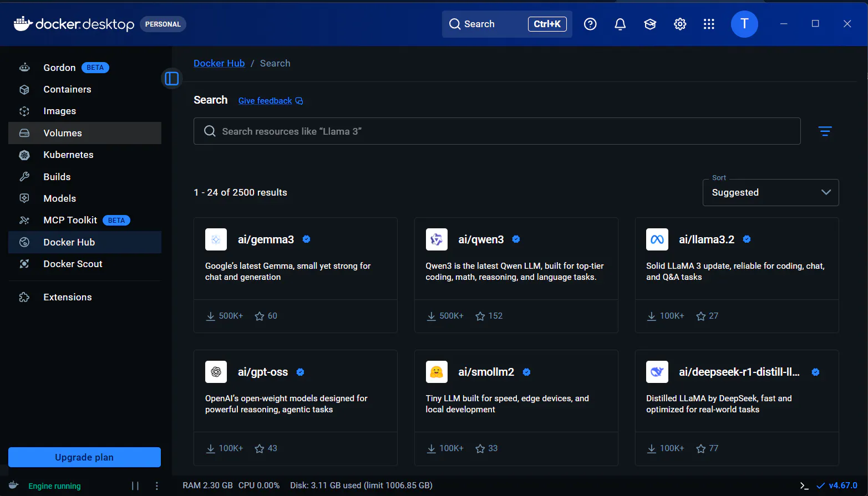Click the download icon on ai/gemma3
Image resolution: width=868 pixels, height=496 pixels.
point(211,316)
